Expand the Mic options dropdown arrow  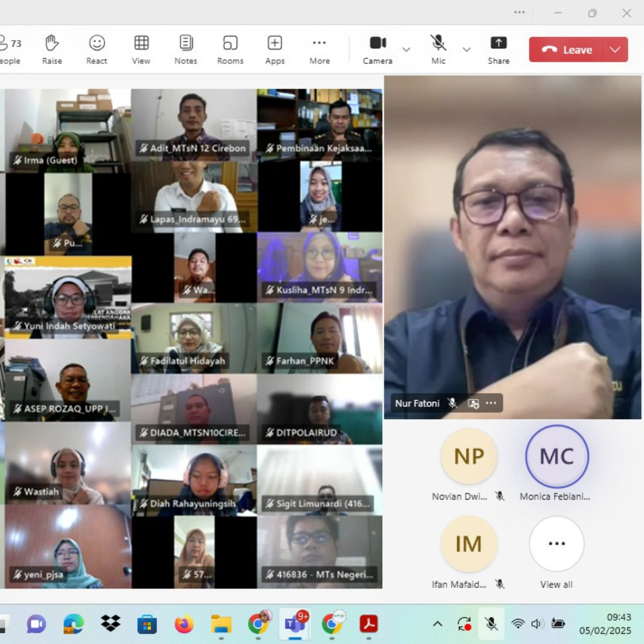point(467,49)
